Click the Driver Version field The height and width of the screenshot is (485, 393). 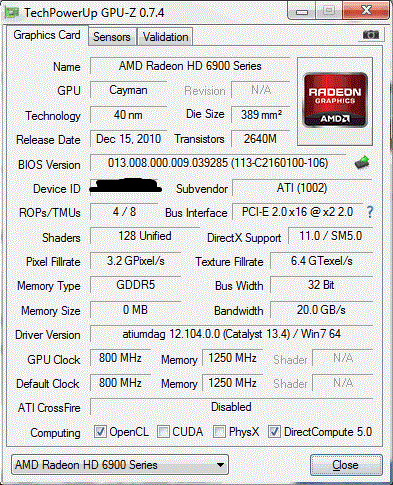(231, 334)
